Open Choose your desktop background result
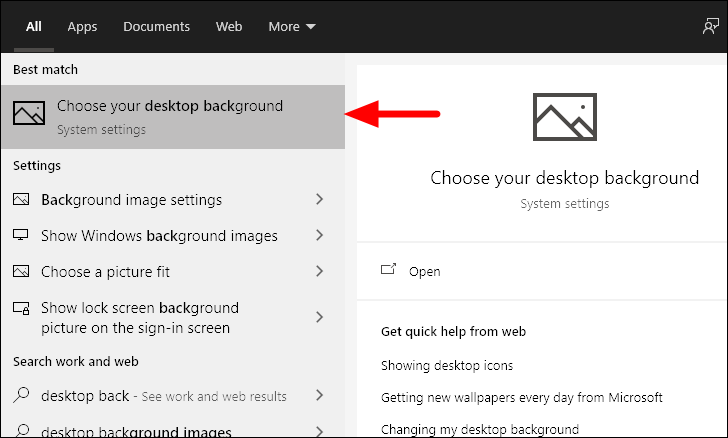 coord(173,117)
